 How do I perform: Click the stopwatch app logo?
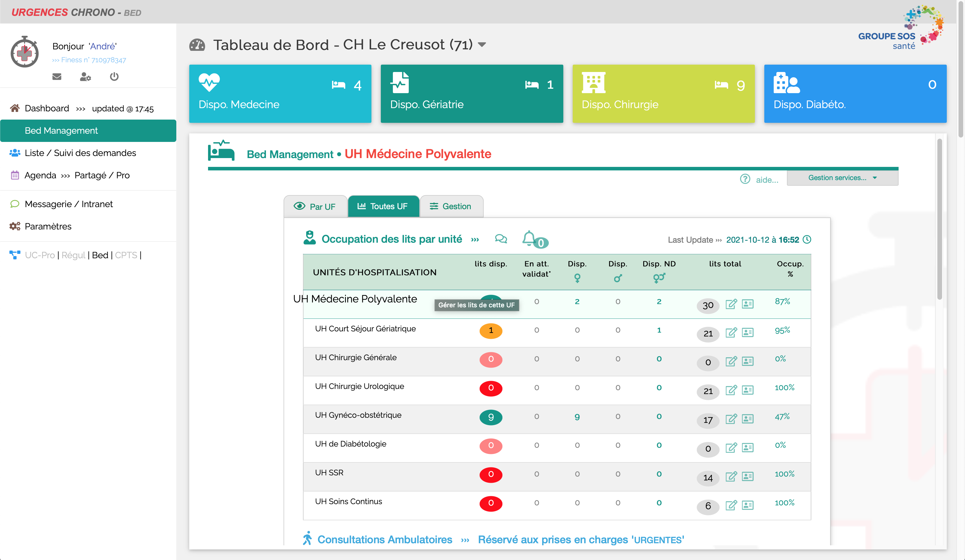tap(24, 52)
